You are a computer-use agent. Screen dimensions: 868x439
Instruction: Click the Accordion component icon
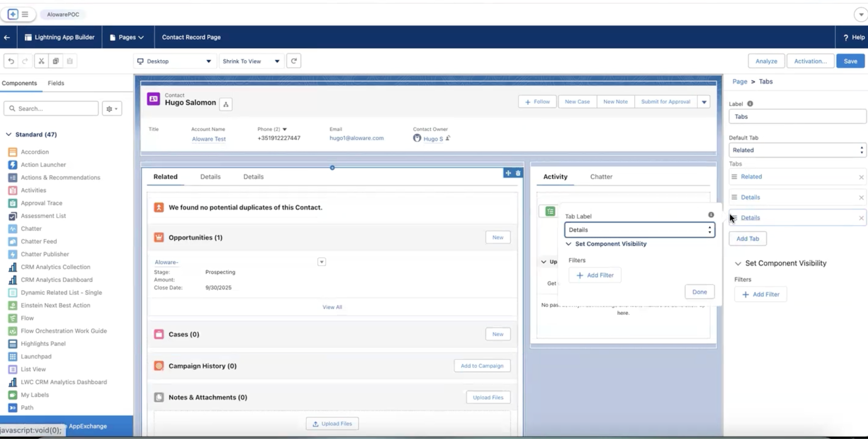[12, 152]
